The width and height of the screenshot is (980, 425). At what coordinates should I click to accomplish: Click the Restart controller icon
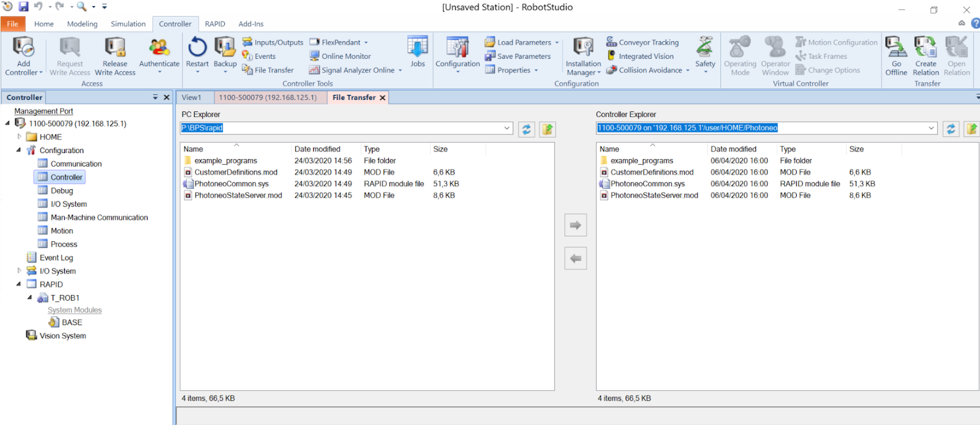[197, 47]
